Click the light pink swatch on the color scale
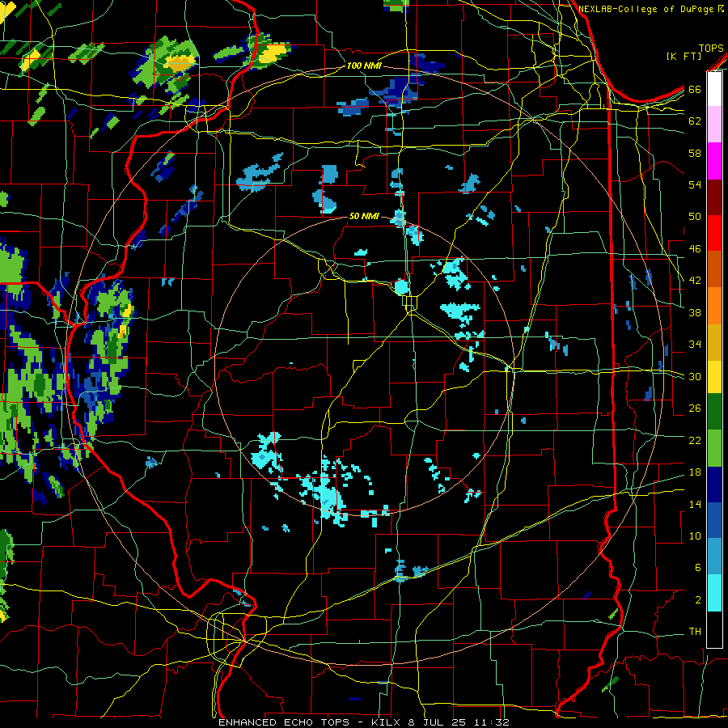 click(714, 124)
